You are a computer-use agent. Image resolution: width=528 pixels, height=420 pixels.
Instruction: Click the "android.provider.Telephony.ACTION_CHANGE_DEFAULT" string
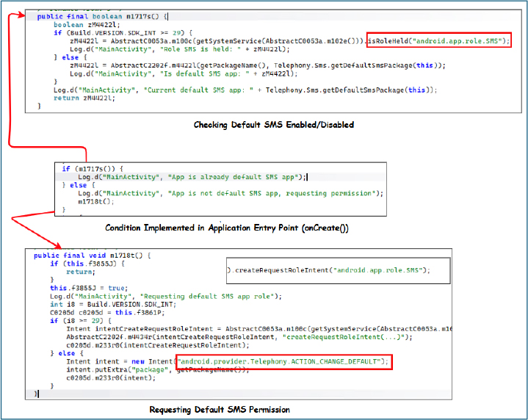pyautogui.click(x=281, y=362)
